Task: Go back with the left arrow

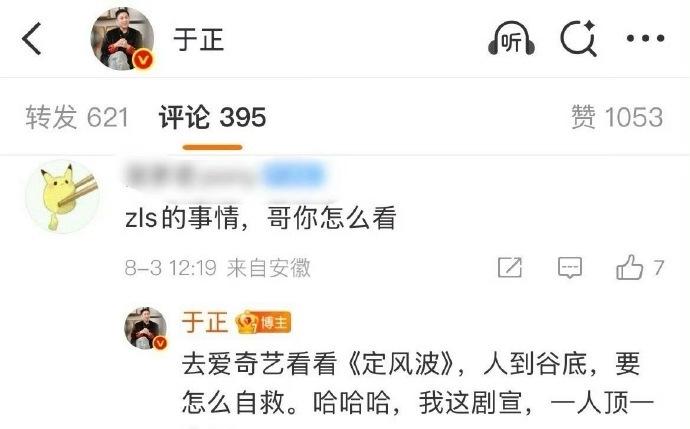Action: 32,39
